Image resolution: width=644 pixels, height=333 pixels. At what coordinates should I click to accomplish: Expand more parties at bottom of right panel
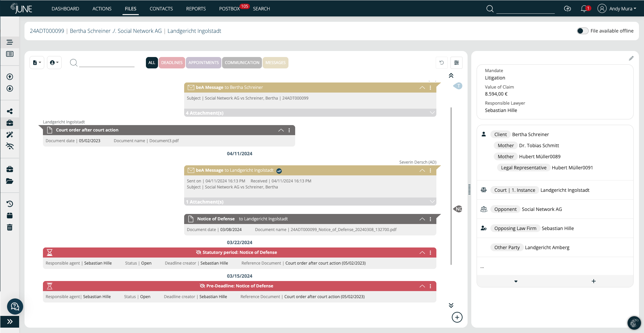point(516,281)
